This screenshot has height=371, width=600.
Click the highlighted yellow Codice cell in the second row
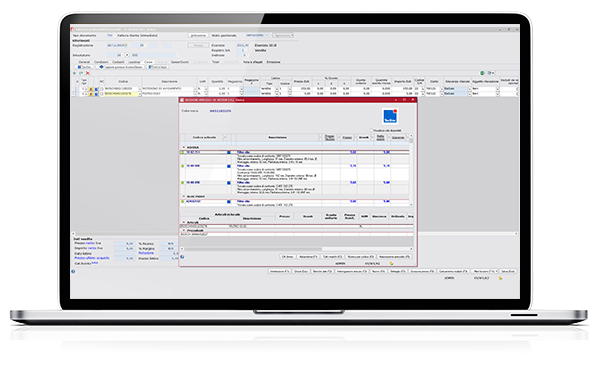(121, 94)
